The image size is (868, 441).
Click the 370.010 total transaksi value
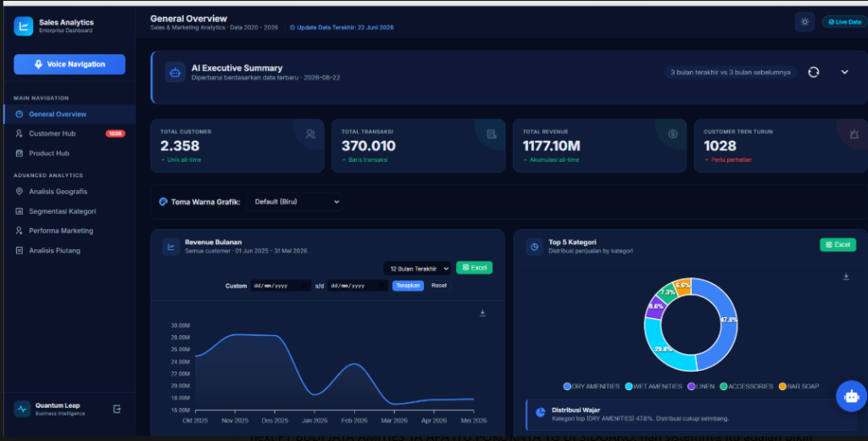(369, 146)
